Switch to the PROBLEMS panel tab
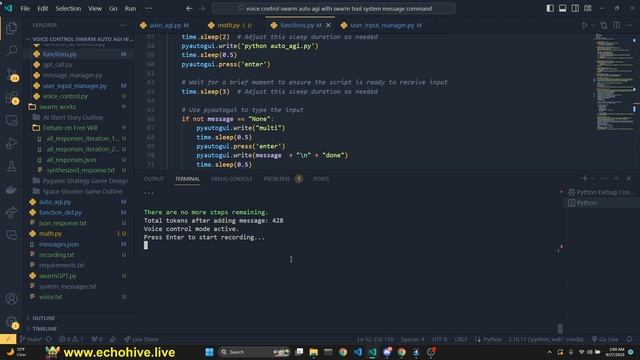Screen dimensions: 640x360 [x=282, y=179]
